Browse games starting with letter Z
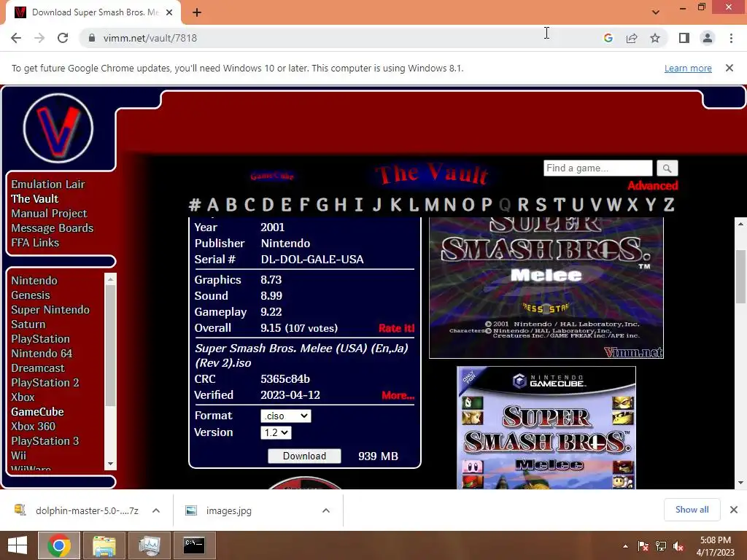Image resolution: width=747 pixels, height=560 pixels. [x=669, y=205]
